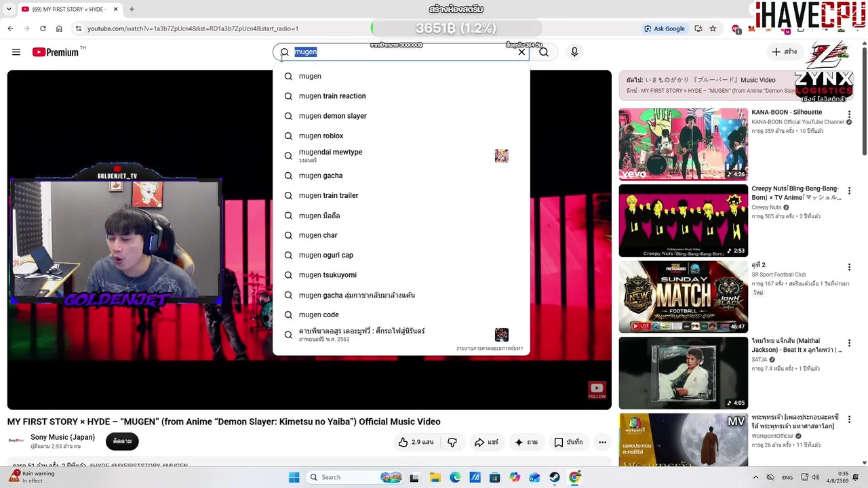Go to the browser home page
The width and height of the screenshot is (868, 488).
(x=59, y=28)
